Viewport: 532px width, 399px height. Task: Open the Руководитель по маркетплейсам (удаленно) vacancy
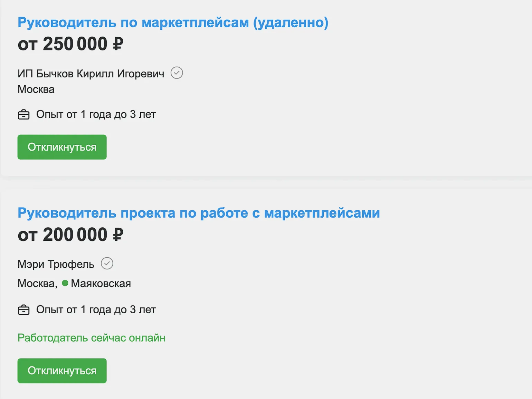click(x=173, y=23)
